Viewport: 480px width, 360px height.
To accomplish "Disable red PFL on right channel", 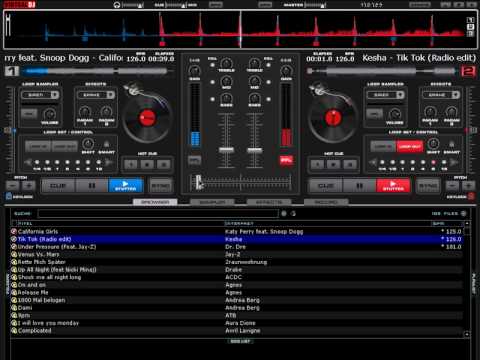I will pyautogui.click(x=286, y=161).
